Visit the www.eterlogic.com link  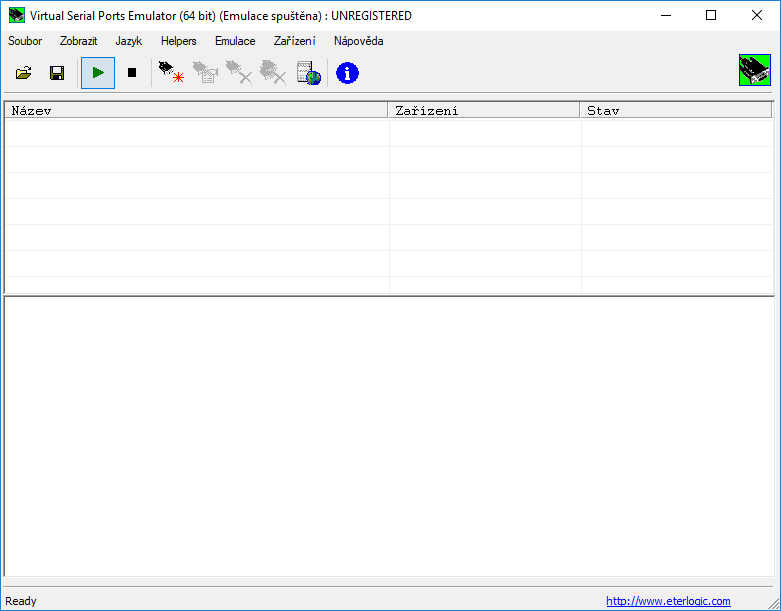pyautogui.click(x=668, y=601)
